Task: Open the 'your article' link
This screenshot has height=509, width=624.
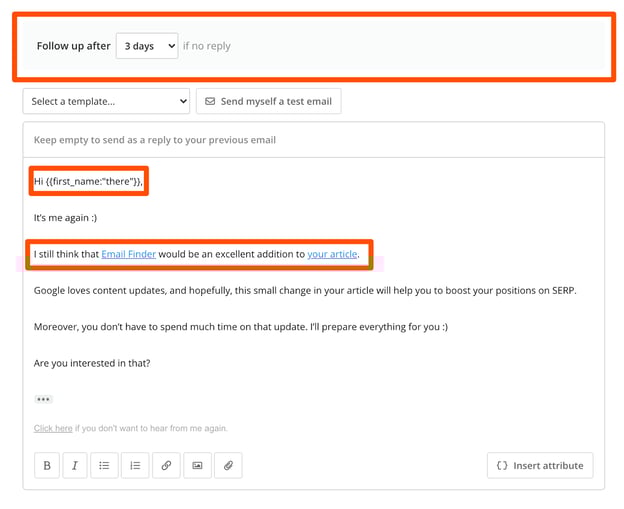Action: click(x=332, y=254)
